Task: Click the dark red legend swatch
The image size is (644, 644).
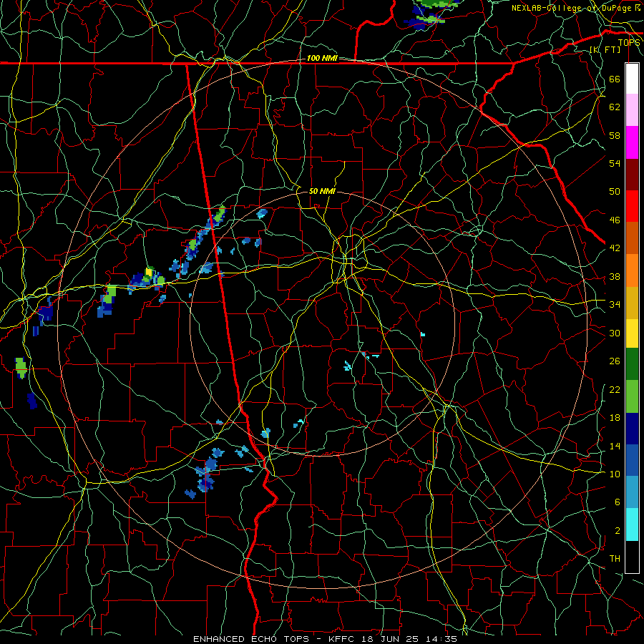Action: (x=632, y=174)
